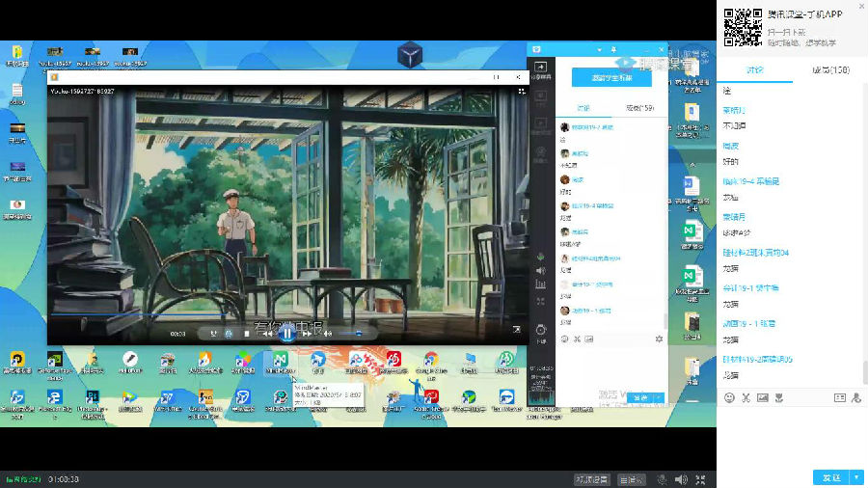The image size is (868, 488).
Task: Open the Google Chrome desktop shortcut
Action: [431, 363]
